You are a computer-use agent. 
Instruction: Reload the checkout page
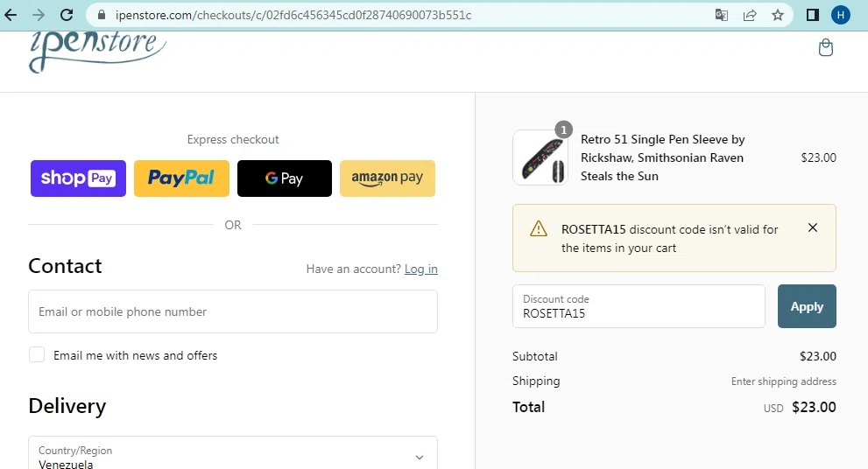(x=67, y=15)
